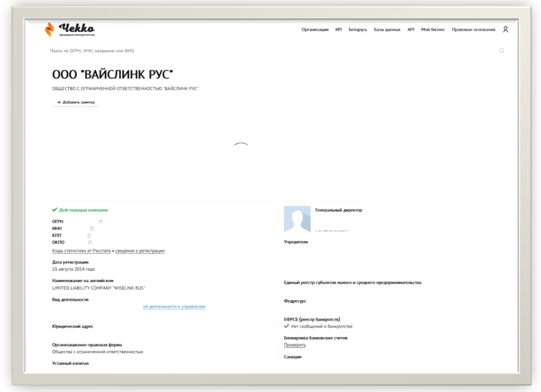Click the general director avatar thumbnail
The height and width of the screenshot is (392, 541).
[x=297, y=219]
